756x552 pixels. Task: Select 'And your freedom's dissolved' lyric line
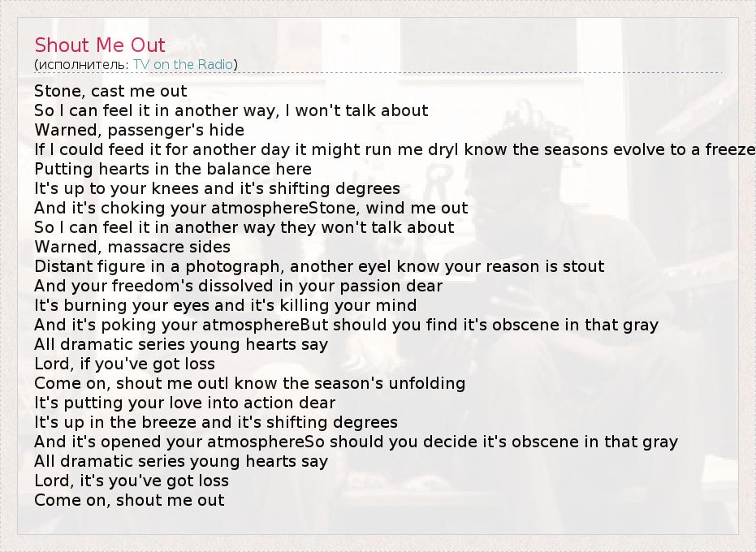[239, 287]
